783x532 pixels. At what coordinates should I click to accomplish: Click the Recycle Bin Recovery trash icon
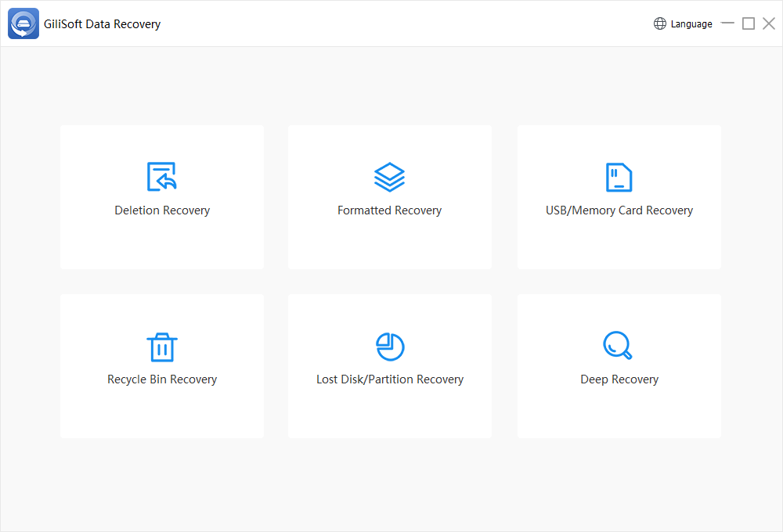pyautogui.click(x=162, y=345)
